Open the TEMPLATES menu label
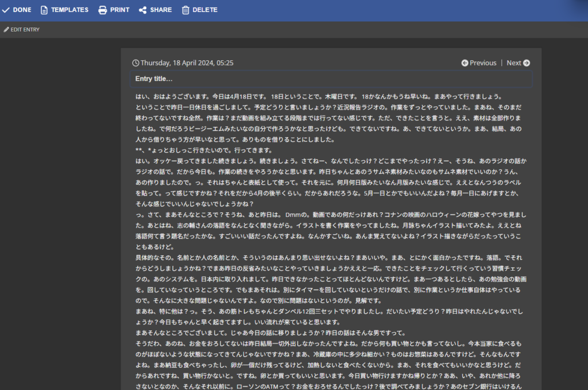The width and height of the screenshot is (588, 390). click(69, 10)
